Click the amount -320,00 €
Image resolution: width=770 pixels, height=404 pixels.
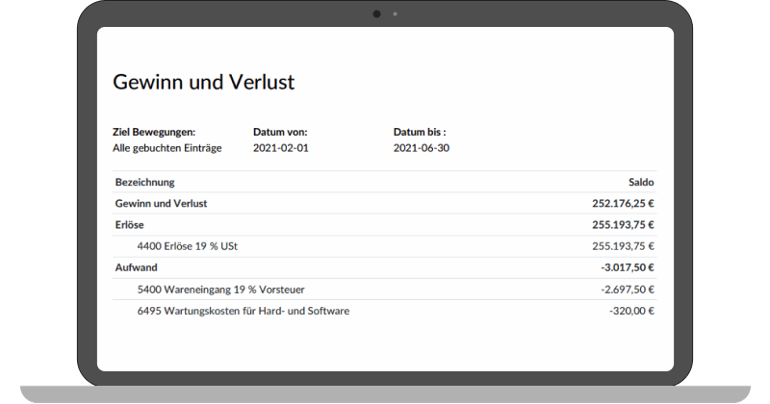click(x=631, y=311)
